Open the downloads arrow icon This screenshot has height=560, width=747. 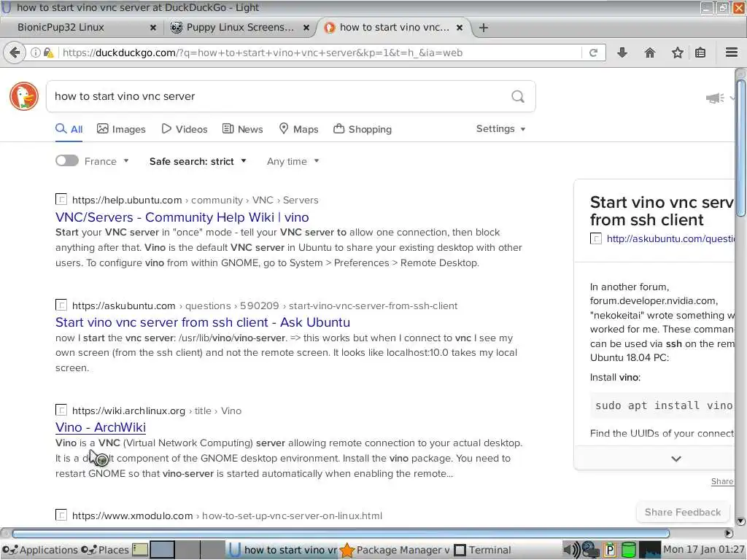coord(622,52)
